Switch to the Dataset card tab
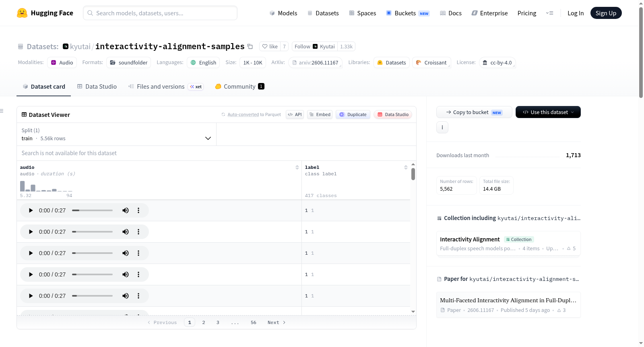 (43, 87)
